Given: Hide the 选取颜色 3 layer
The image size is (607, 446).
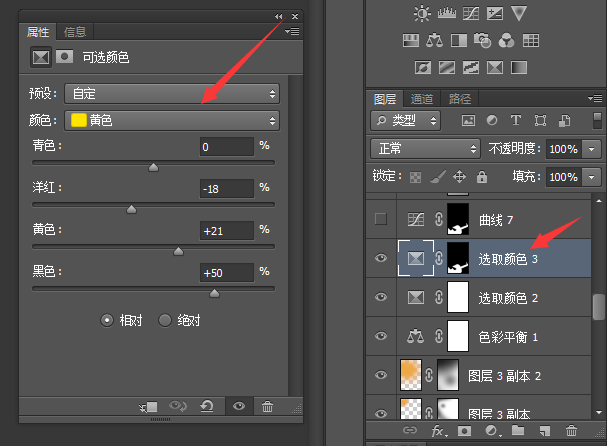Looking at the screenshot, I should coord(381,258).
